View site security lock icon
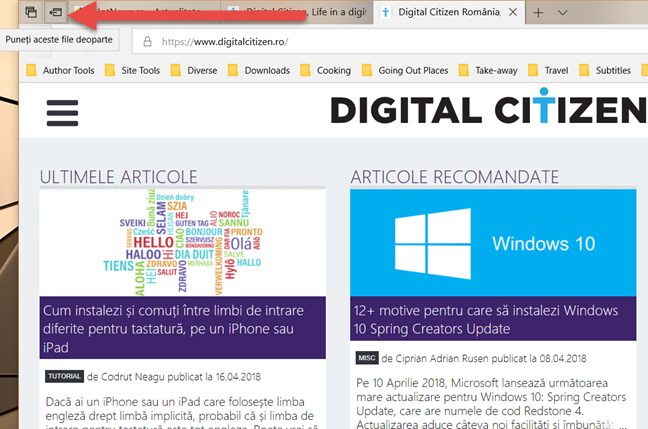The image size is (648, 429). pyautogui.click(x=147, y=41)
